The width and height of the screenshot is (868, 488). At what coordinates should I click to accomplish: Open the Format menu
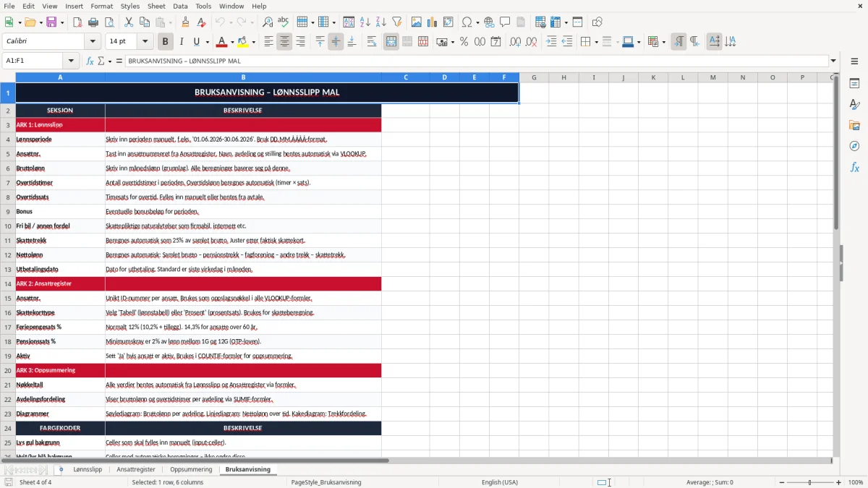[101, 6]
